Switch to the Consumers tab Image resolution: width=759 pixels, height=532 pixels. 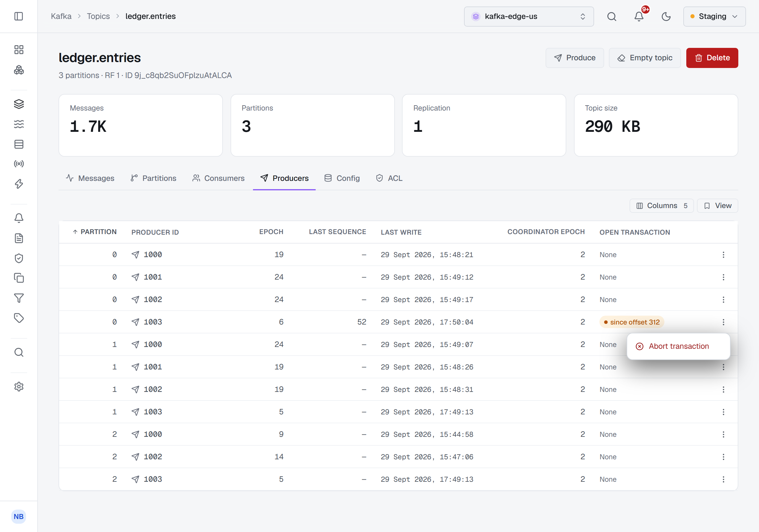pos(218,178)
